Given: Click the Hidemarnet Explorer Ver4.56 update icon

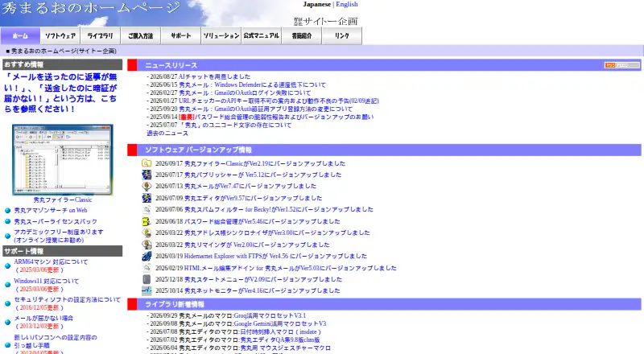Looking at the screenshot, I should (x=147, y=256).
